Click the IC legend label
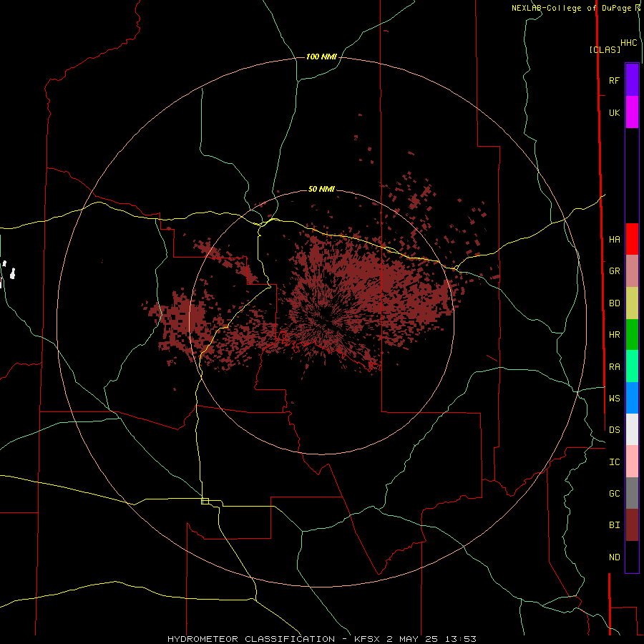The height and width of the screenshot is (644, 644). 614,462
